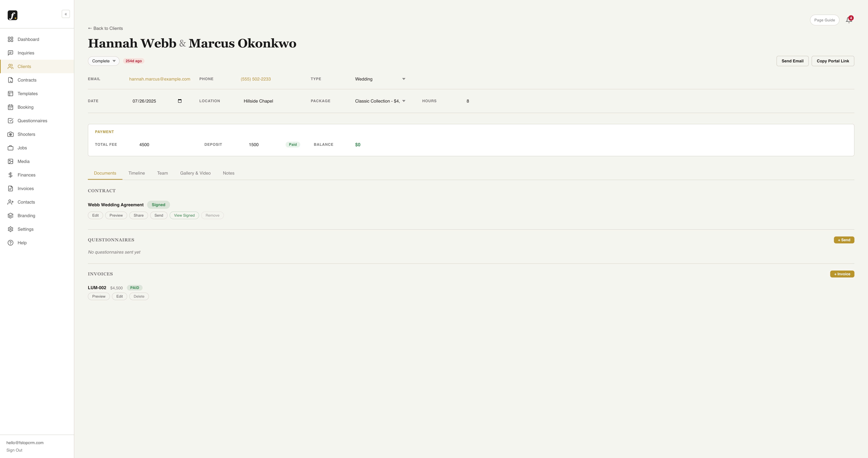Open the Complete status dropdown
The image size is (868, 458).
[103, 61]
